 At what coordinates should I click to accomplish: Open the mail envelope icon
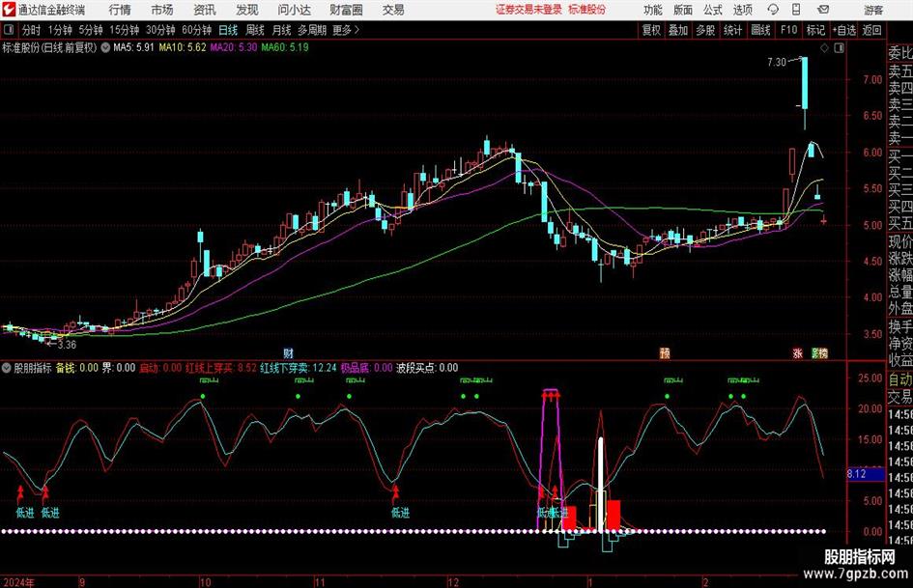coord(823,10)
